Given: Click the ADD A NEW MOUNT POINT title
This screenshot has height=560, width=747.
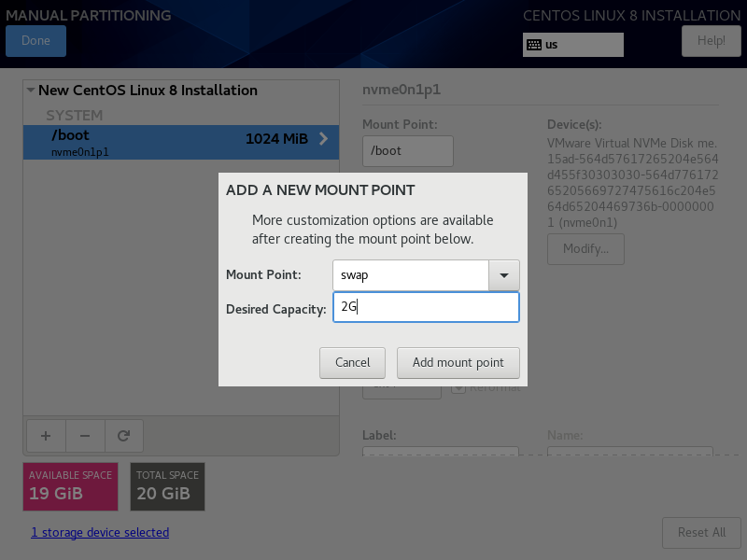Looking at the screenshot, I should (320, 190).
